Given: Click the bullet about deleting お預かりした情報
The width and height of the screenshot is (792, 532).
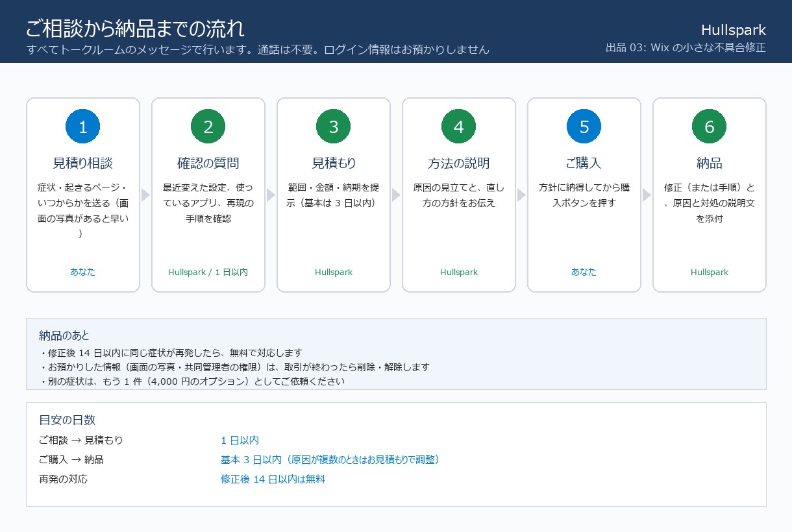Looking at the screenshot, I should (234, 367).
